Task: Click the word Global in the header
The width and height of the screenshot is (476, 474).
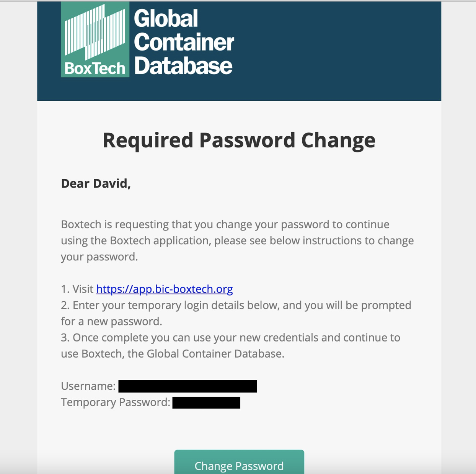Action: coord(166,18)
